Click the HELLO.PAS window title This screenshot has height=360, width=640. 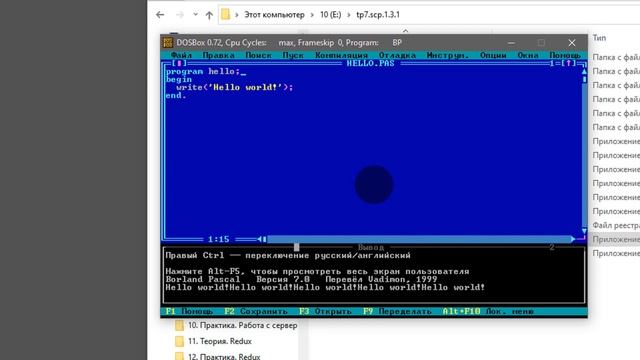(x=370, y=63)
